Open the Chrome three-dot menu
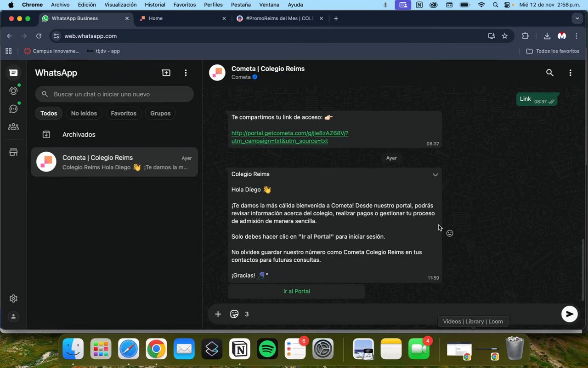The width and height of the screenshot is (588, 368). (x=577, y=36)
